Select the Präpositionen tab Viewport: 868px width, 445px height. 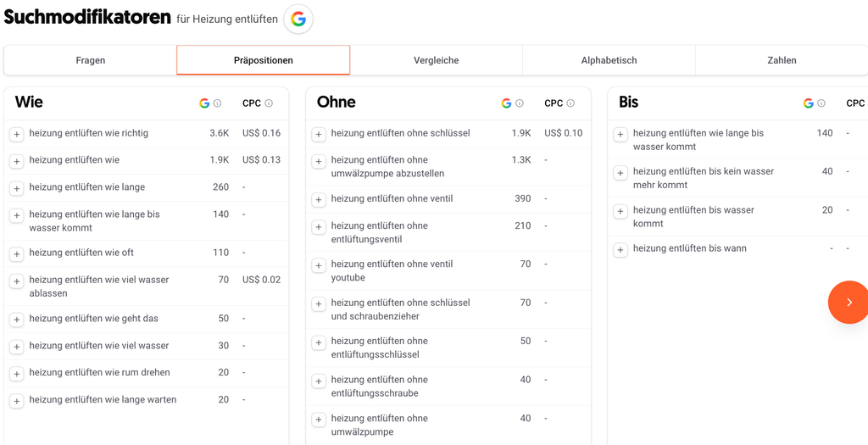click(264, 60)
